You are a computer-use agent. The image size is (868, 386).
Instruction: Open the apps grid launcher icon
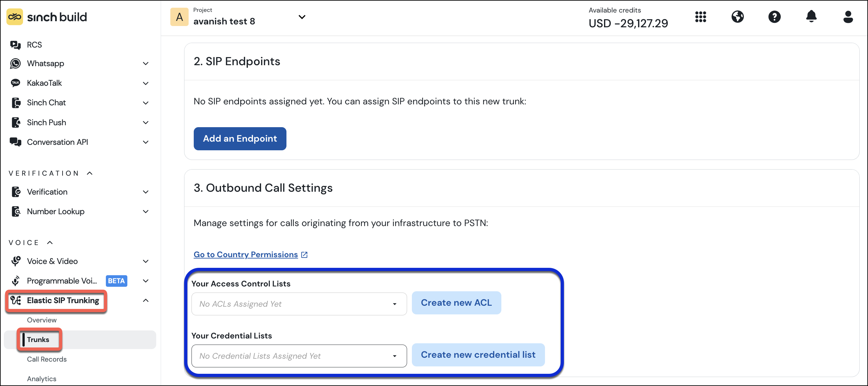[x=701, y=16]
